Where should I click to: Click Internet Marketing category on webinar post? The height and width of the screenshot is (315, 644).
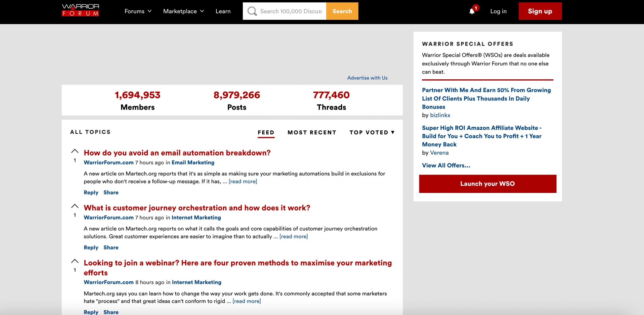[x=197, y=282]
